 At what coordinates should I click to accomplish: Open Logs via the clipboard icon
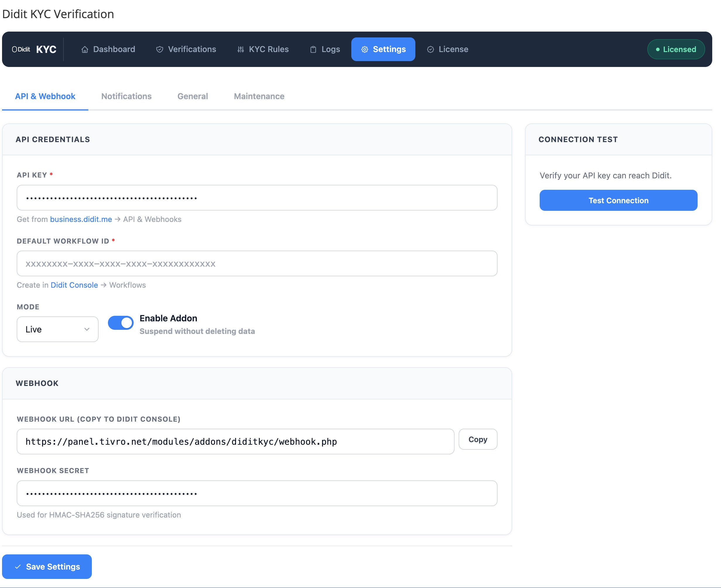pyautogui.click(x=313, y=49)
